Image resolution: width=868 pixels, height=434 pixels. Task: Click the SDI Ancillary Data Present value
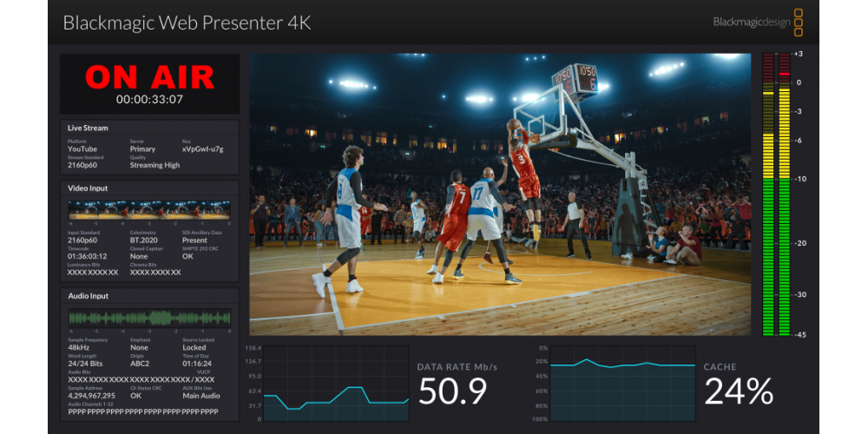tap(194, 240)
